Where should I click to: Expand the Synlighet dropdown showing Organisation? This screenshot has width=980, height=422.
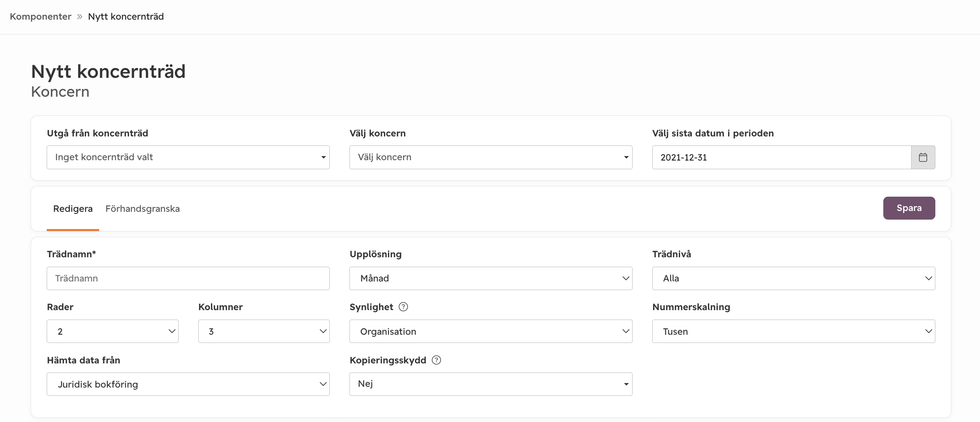(491, 331)
